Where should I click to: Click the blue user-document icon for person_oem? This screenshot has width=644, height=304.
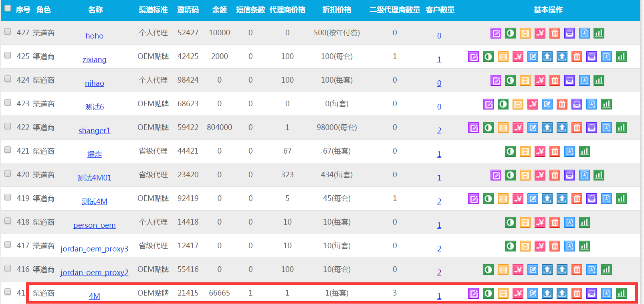pyautogui.click(x=569, y=223)
